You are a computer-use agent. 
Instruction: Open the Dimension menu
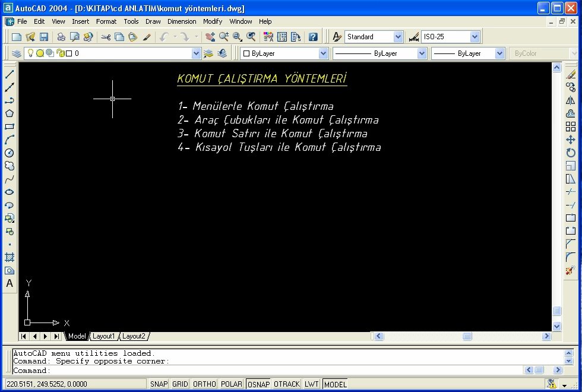pyautogui.click(x=182, y=21)
